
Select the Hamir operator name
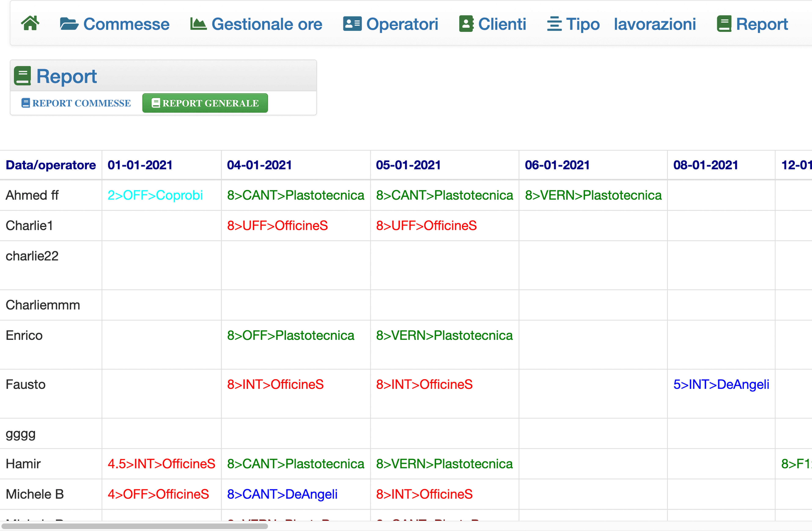coord(23,464)
